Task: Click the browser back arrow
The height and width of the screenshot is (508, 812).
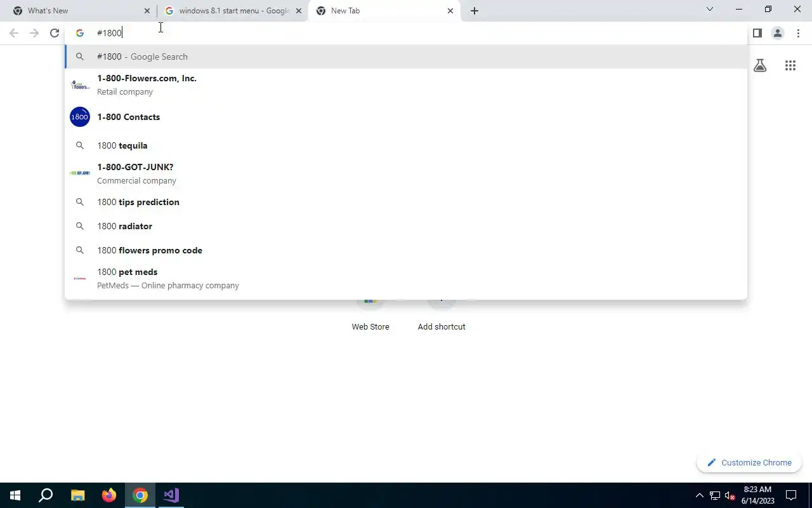Action: tap(14, 33)
